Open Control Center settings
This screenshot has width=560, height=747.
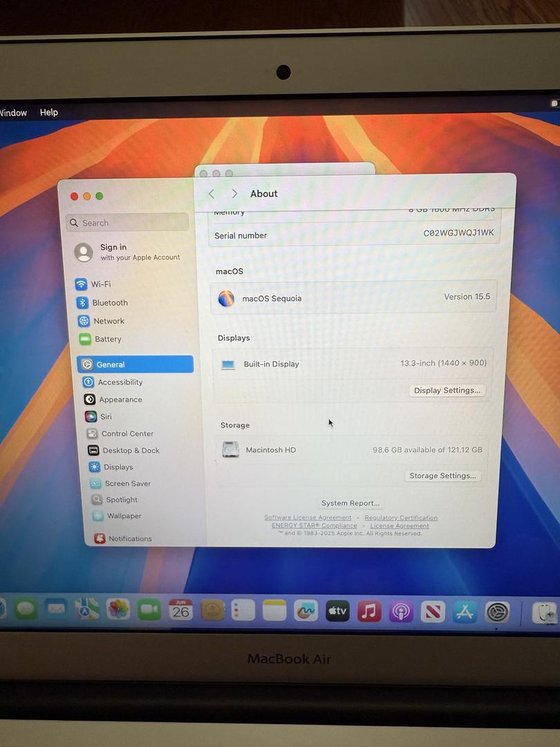point(127,434)
